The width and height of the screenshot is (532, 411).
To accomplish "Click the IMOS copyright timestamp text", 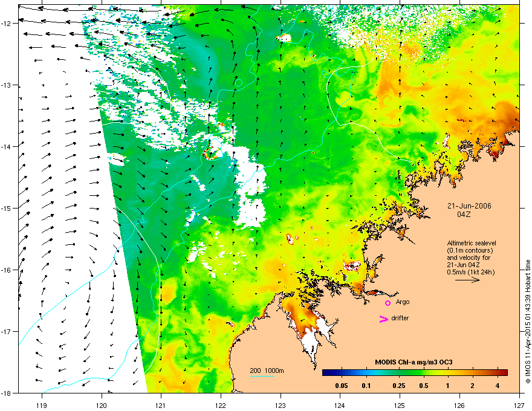I will [528, 322].
